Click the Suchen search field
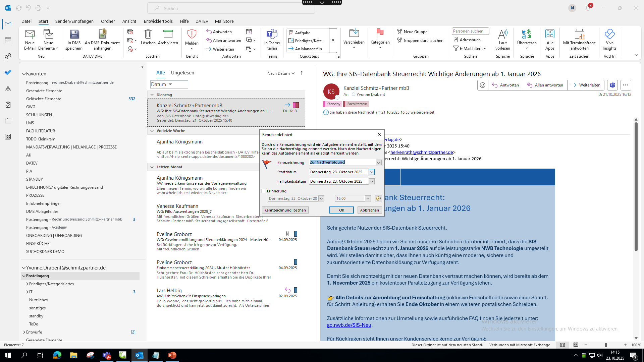The height and width of the screenshot is (362, 644). pos(231,8)
